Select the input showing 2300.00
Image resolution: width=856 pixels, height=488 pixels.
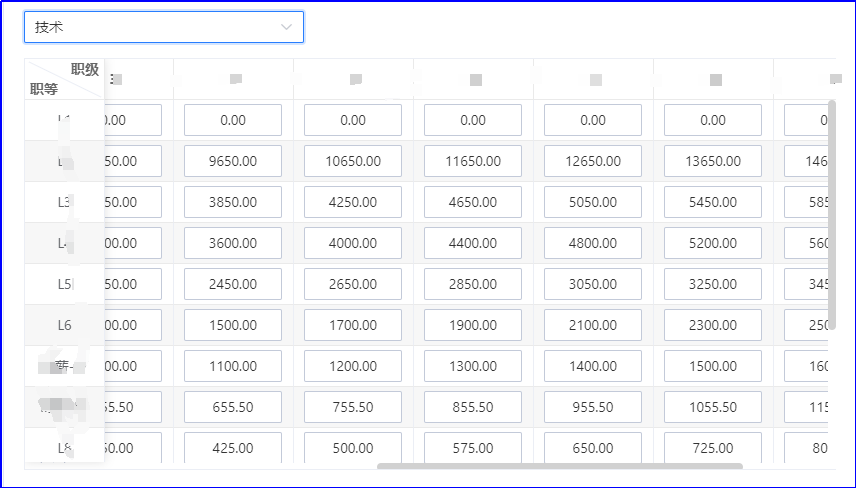[x=713, y=325]
